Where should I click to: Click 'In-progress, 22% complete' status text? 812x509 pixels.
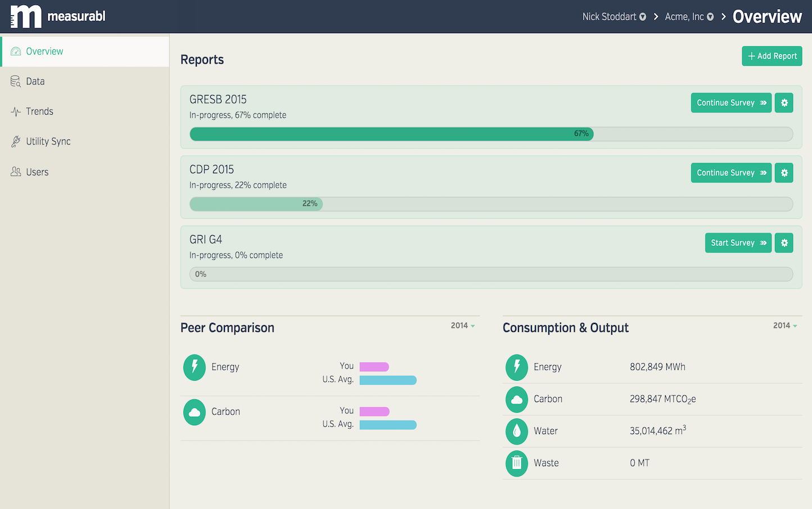(x=238, y=186)
